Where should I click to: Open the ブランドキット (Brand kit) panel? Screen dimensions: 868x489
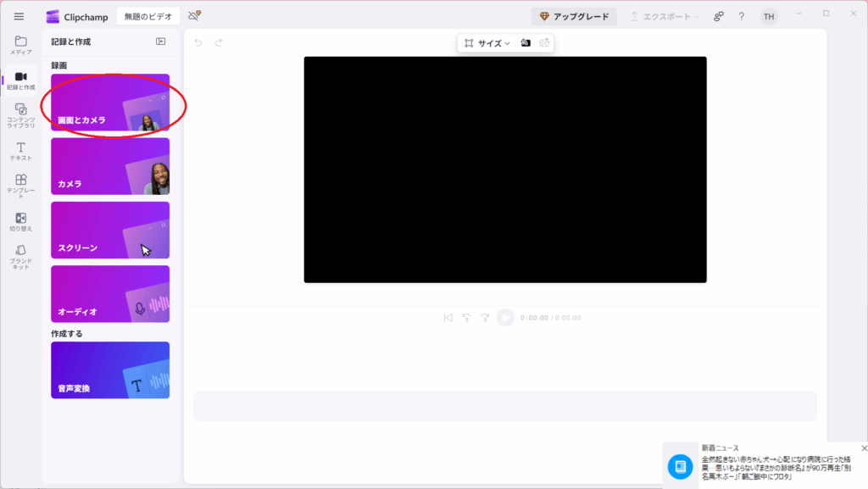coord(20,256)
